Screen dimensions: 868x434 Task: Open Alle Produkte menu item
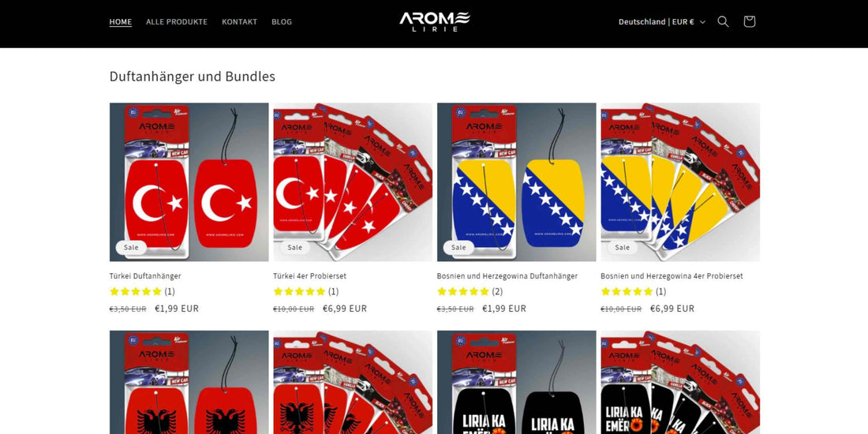pos(177,21)
